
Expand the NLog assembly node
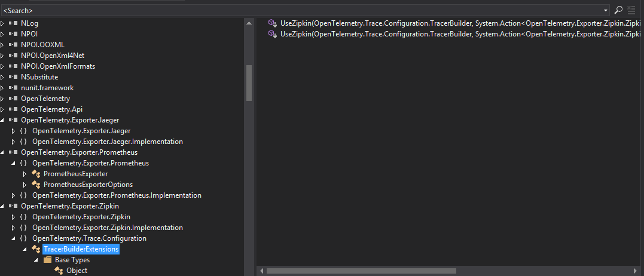pyautogui.click(x=2, y=23)
